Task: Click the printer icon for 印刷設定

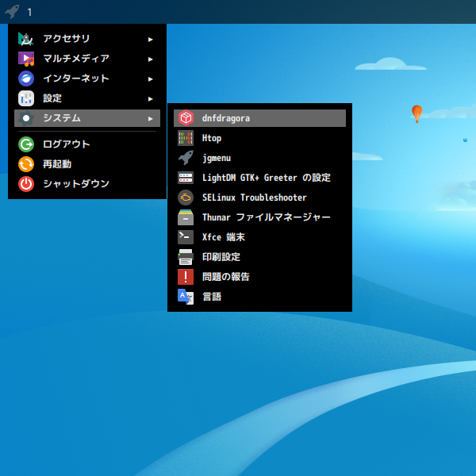Action: (x=185, y=257)
